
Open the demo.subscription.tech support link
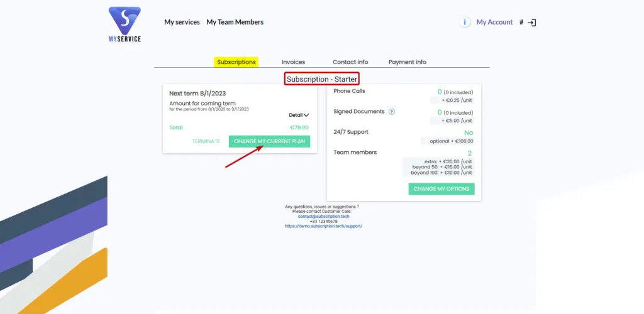tap(324, 226)
